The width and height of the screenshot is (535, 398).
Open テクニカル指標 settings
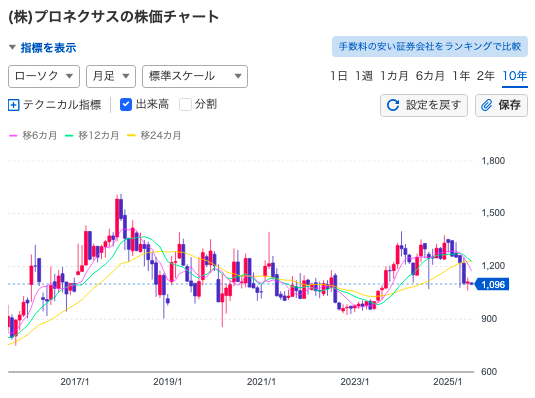62,105
